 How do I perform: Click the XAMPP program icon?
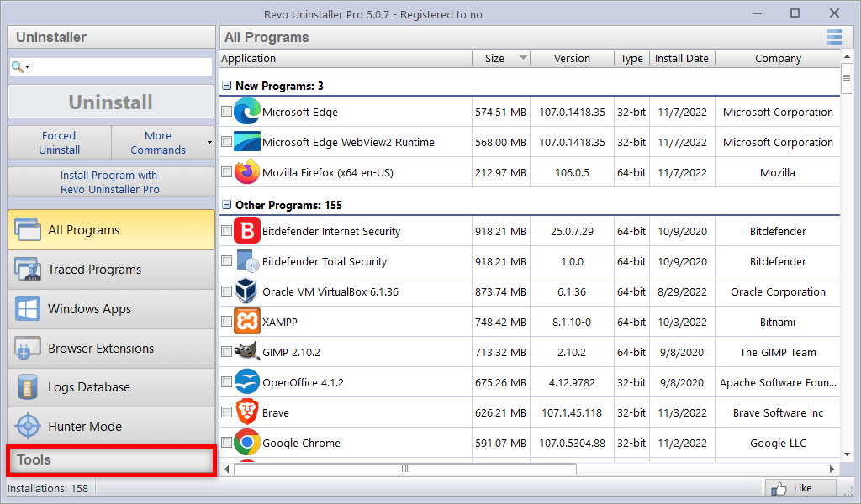[x=247, y=322]
